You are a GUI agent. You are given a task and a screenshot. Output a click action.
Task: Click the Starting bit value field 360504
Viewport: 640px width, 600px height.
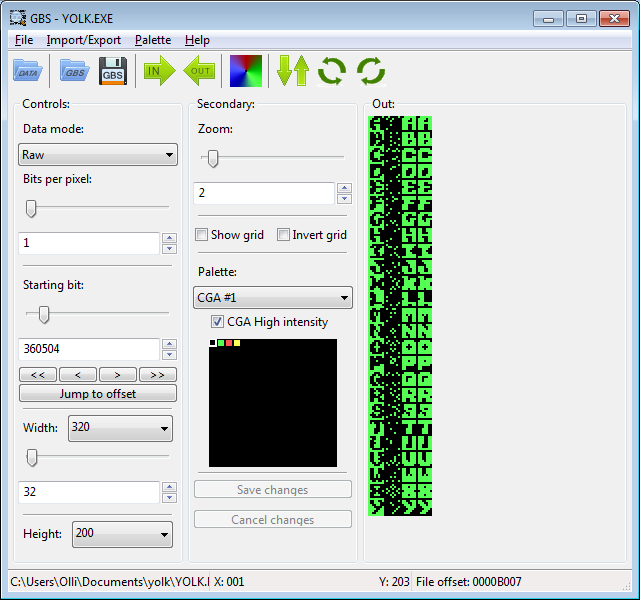pyautogui.click(x=89, y=350)
